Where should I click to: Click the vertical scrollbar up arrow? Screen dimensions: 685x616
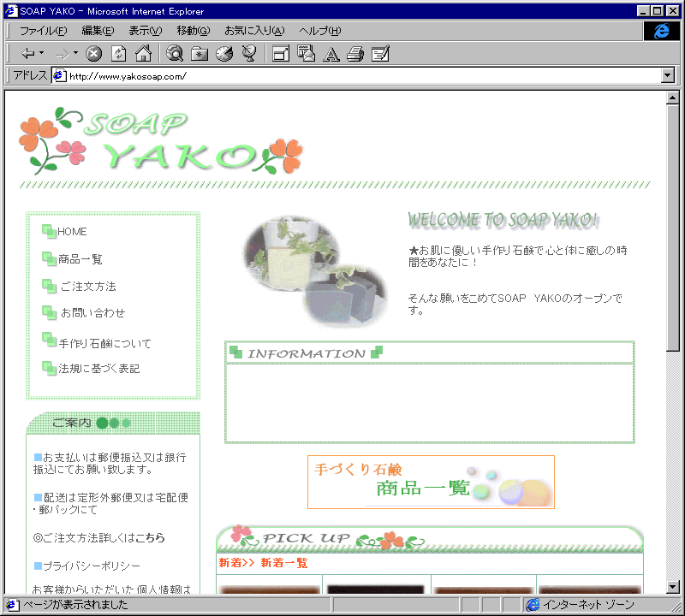pyautogui.click(x=673, y=98)
